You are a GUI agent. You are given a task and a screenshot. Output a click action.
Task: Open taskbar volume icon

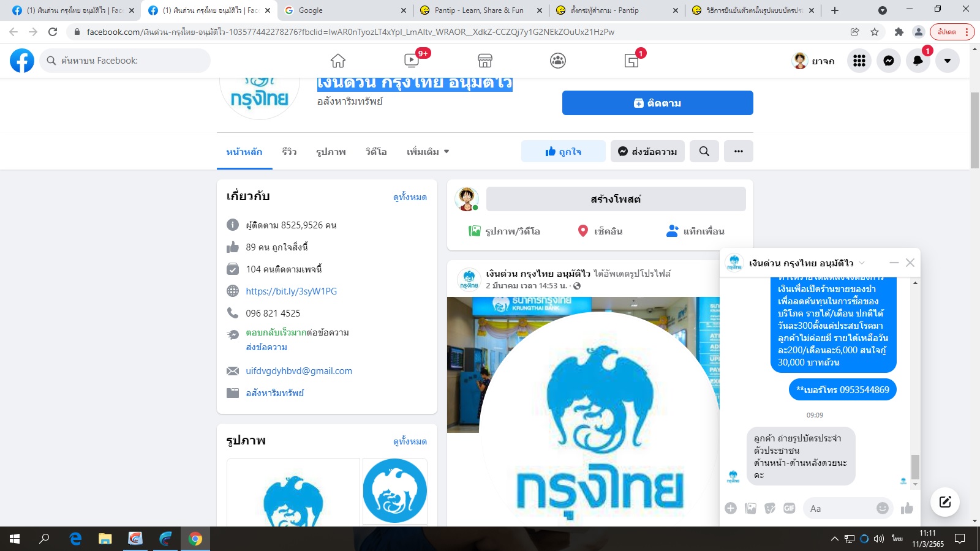tap(879, 539)
